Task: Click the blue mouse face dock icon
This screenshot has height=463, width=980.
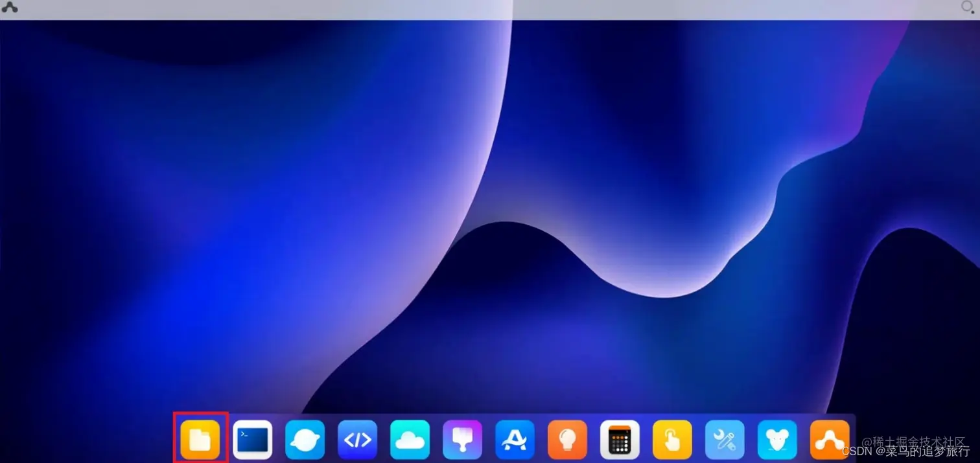Action: (x=778, y=440)
